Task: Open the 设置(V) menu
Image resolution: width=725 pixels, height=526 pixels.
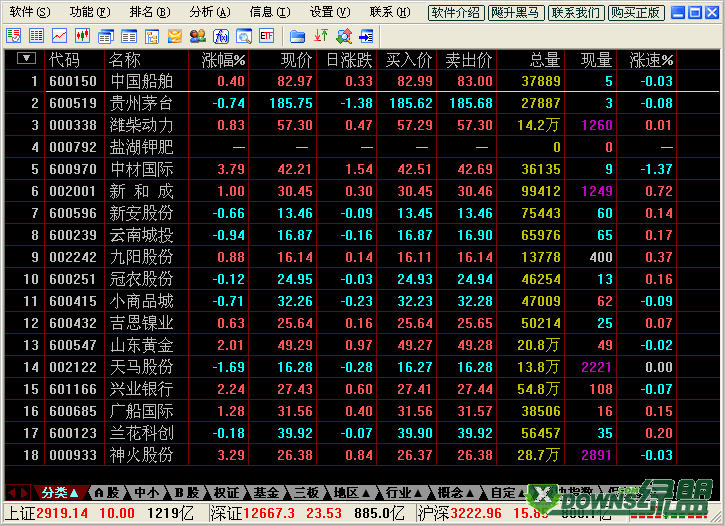Action: tap(330, 12)
